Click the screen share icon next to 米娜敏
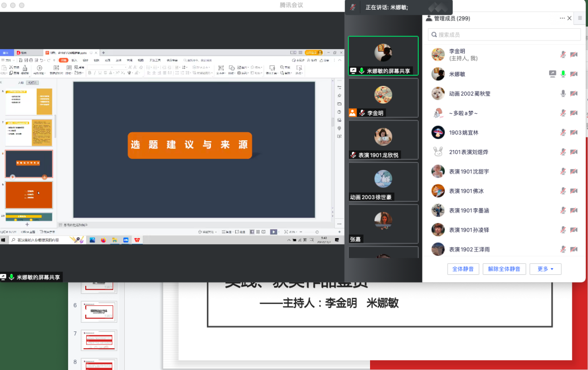Screen dimensions: 588x370 coord(552,74)
